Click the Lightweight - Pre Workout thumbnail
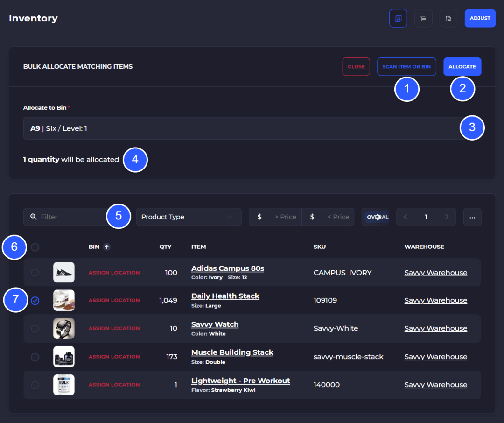 pos(63,385)
